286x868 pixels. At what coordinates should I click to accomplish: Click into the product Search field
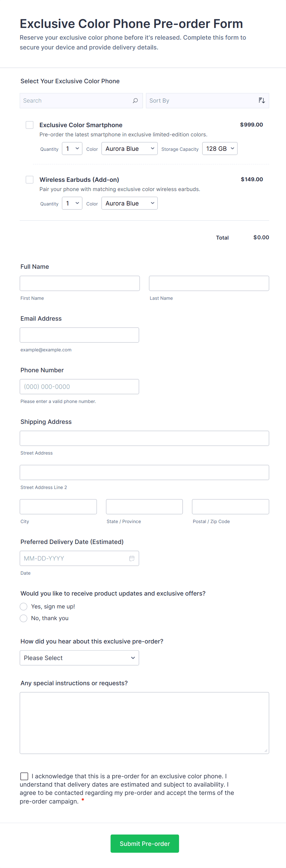(x=76, y=100)
